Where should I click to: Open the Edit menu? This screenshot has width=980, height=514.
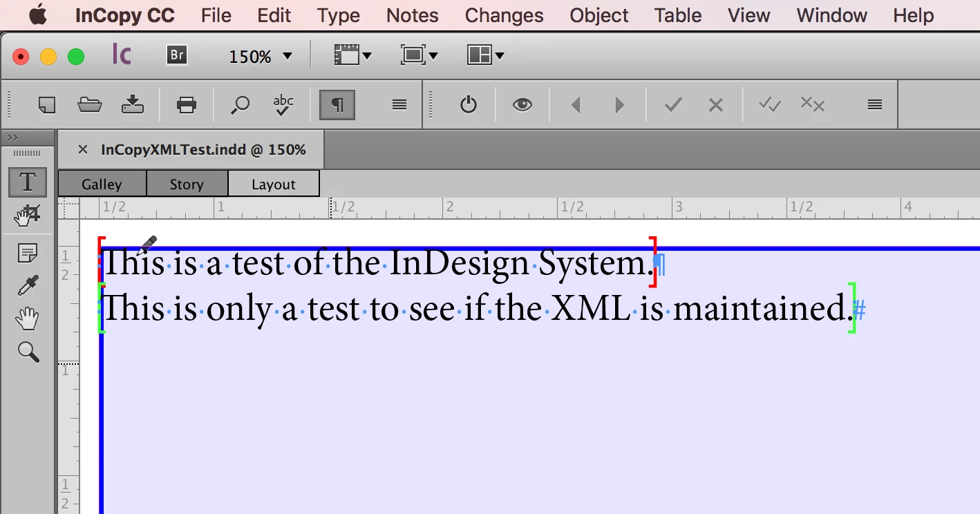tap(274, 15)
